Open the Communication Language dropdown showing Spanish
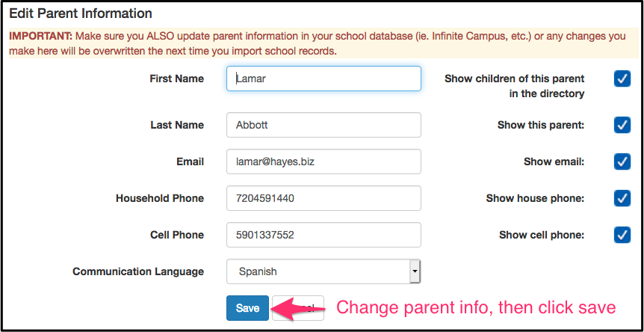Image resolution: width=644 pixels, height=332 pixels. coord(323,271)
